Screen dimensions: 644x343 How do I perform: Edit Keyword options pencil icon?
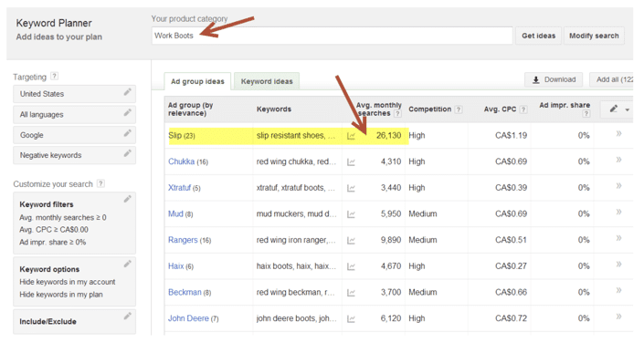128,264
